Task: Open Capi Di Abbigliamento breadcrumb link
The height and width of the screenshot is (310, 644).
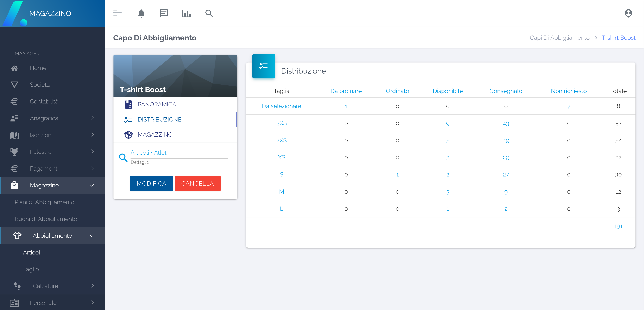Action: (559, 38)
